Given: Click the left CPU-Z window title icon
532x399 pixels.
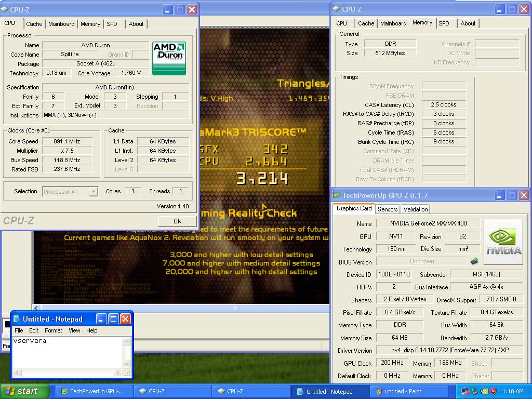Looking at the screenshot, I should (5, 9).
